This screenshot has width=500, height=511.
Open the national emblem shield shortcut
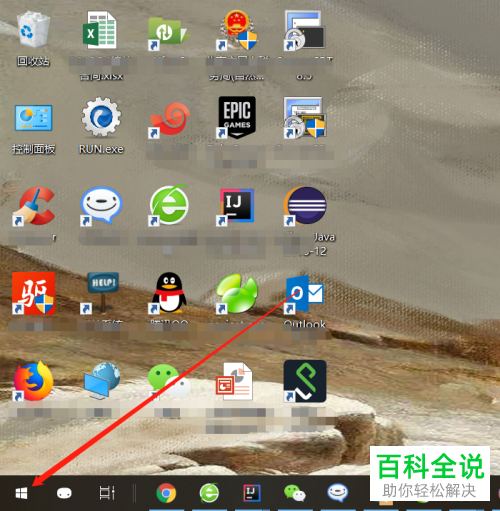point(237,31)
